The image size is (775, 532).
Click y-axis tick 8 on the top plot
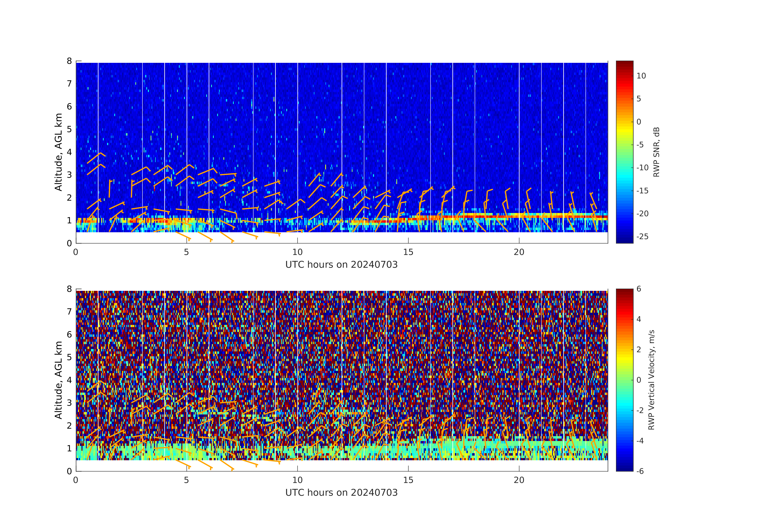click(x=69, y=61)
